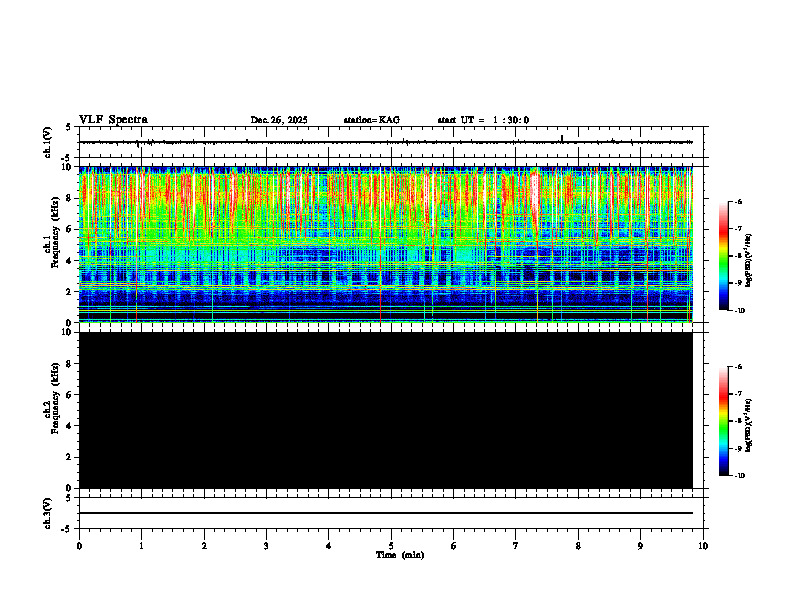Screen dimensions: 792x612
Task: Click the ch.3(V) waveform axis label
Action: point(48,513)
